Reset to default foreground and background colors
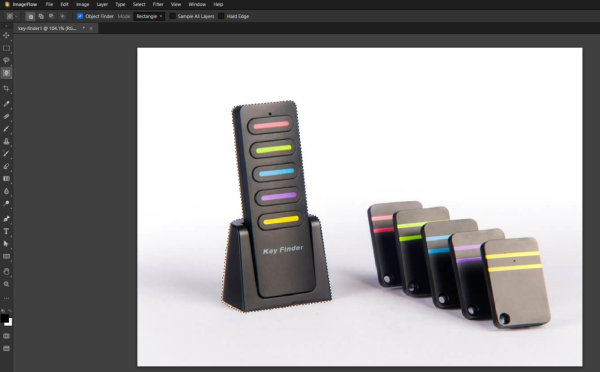The image size is (600, 372). click(x=3, y=311)
